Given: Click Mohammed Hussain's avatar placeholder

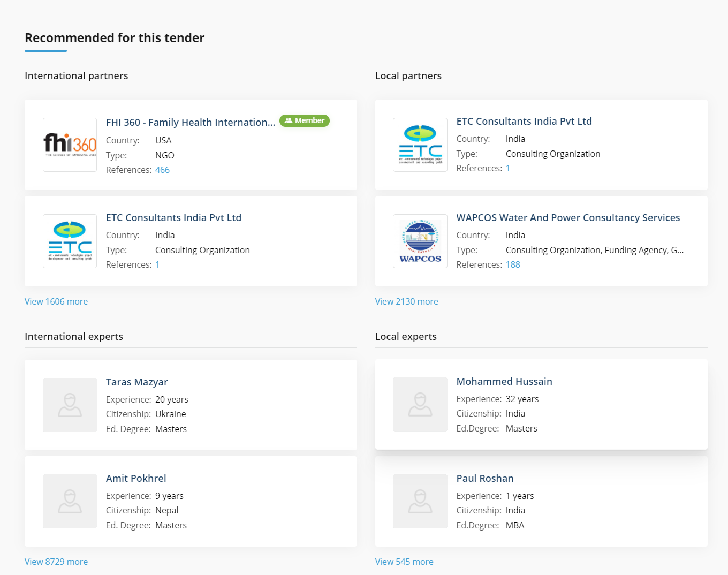Looking at the screenshot, I should (x=420, y=404).
